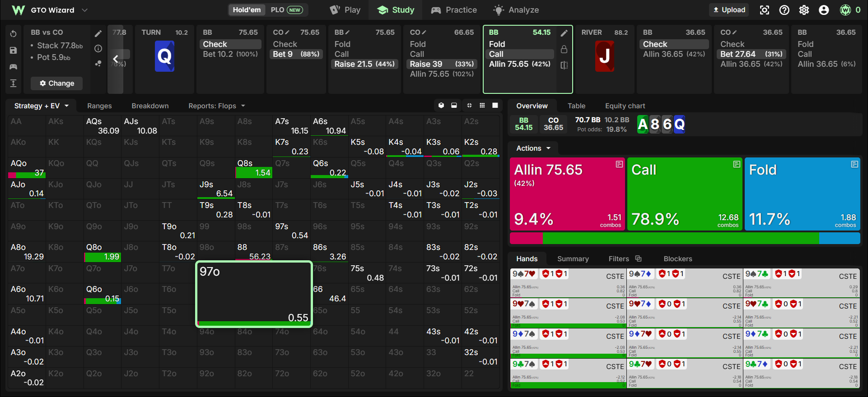Screen dimensions: 868x397
Task: Open the help question mark icon
Action: (784, 10)
